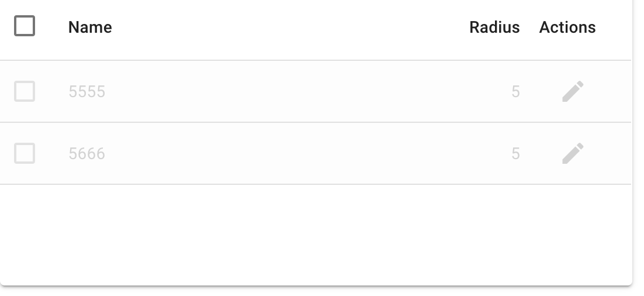Click blank header area between Name and Radius

click(x=288, y=27)
